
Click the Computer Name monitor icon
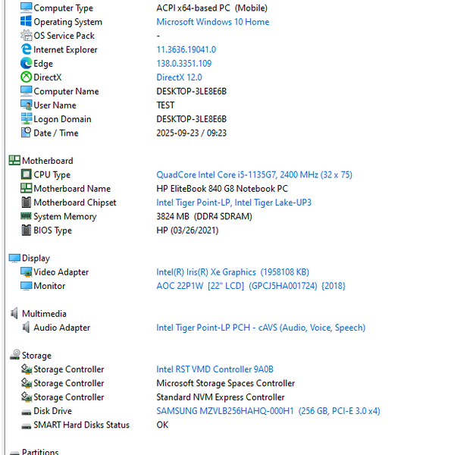26,91
